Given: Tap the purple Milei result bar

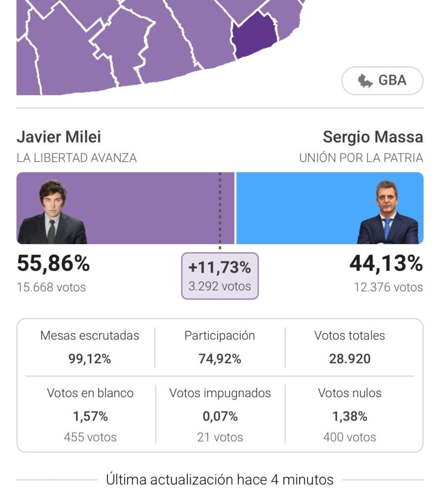Looking at the screenshot, I should pos(148,208).
